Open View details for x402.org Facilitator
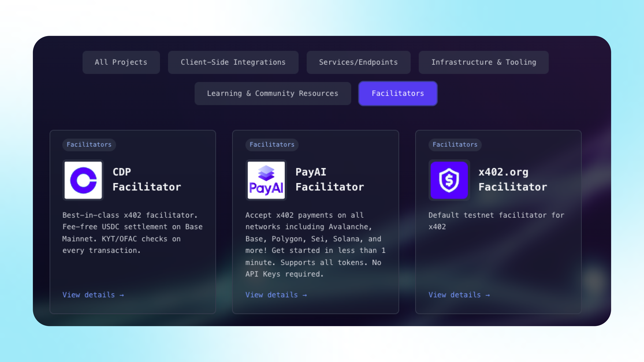 click(459, 295)
